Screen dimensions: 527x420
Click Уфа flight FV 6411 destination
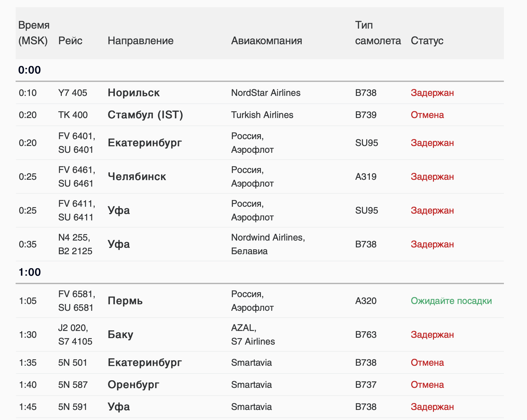click(119, 211)
